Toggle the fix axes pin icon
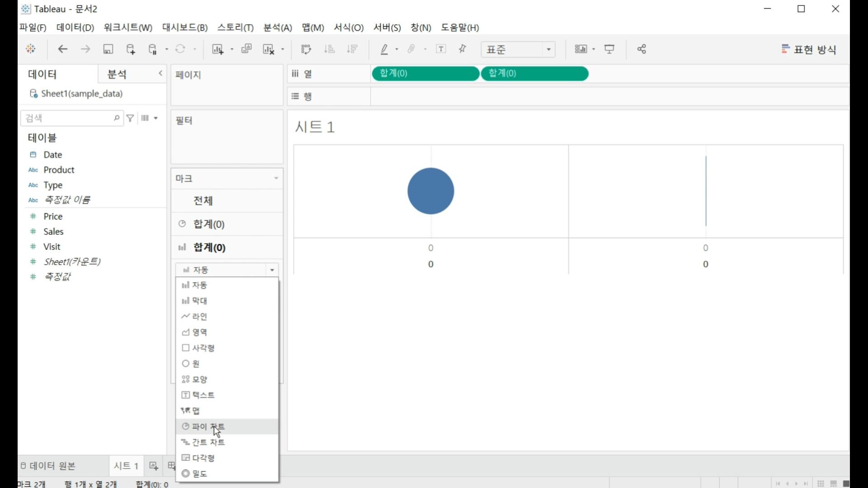Screen dimensions: 868x488 click(462, 49)
